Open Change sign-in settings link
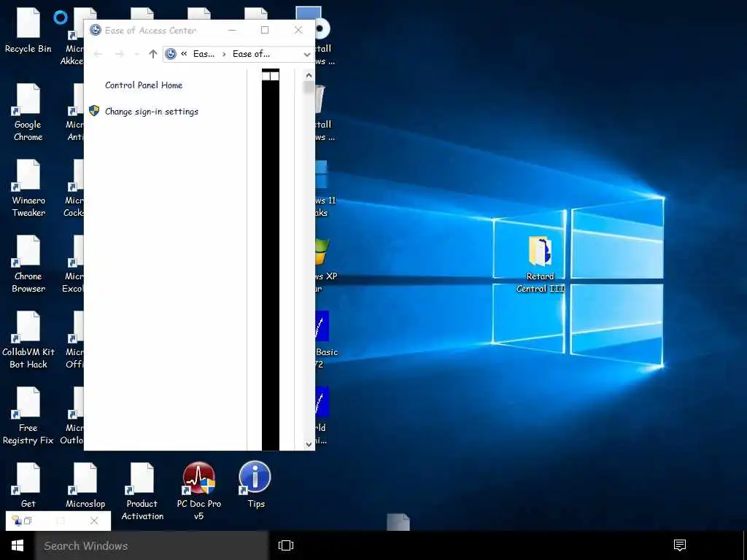This screenshot has height=560, width=747. [x=152, y=112]
